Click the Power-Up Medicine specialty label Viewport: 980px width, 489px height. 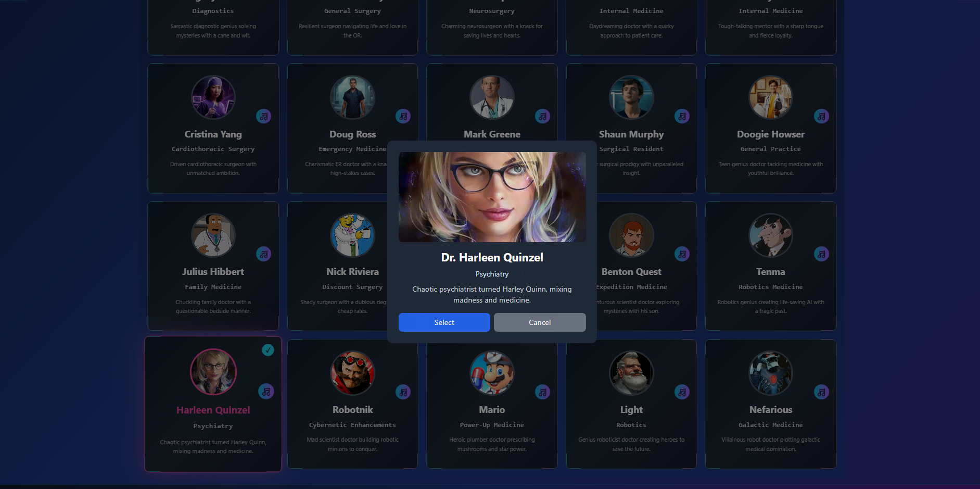[x=492, y=425]
